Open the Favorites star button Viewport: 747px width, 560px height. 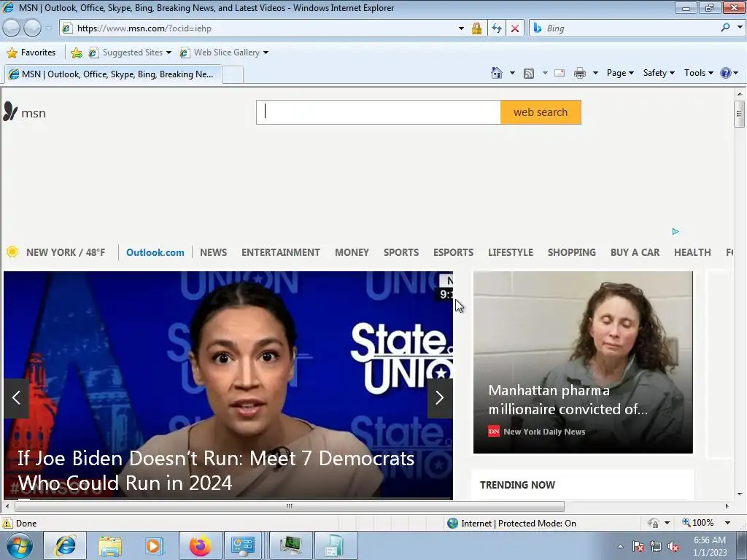pos(31,52)
